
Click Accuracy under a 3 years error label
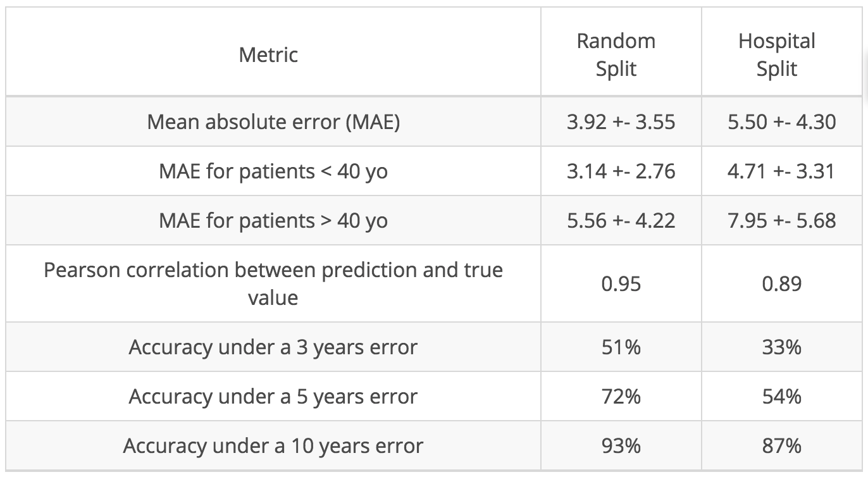[273, 347]
